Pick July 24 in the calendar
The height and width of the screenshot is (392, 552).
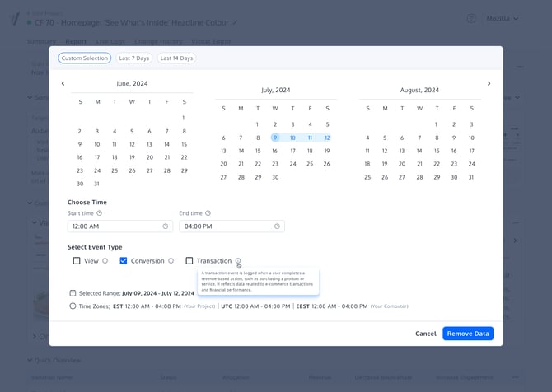point(292,164)
